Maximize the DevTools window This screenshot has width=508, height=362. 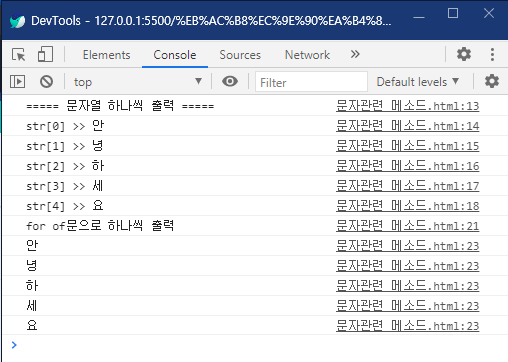(453, 13)
